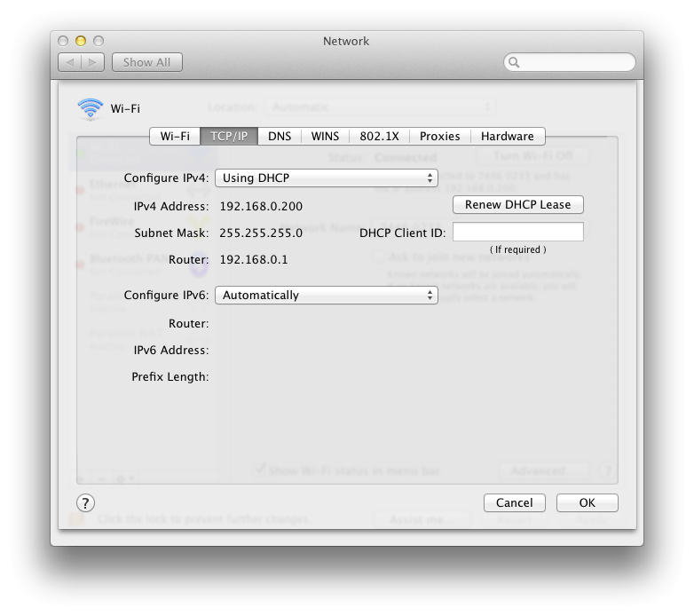This screenshot has width=694, height=616.
Task: Click the (If required) hint text
Action: pos(518,249)
